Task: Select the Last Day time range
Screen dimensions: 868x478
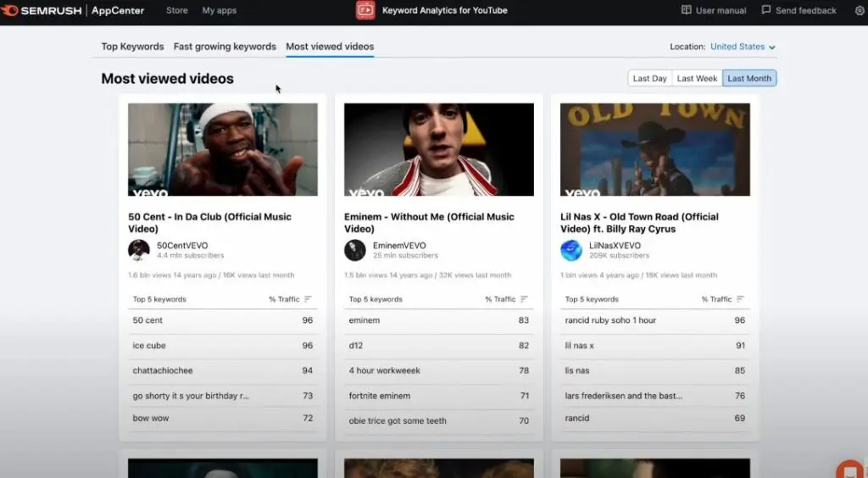Action: click(x=649, y=78)
